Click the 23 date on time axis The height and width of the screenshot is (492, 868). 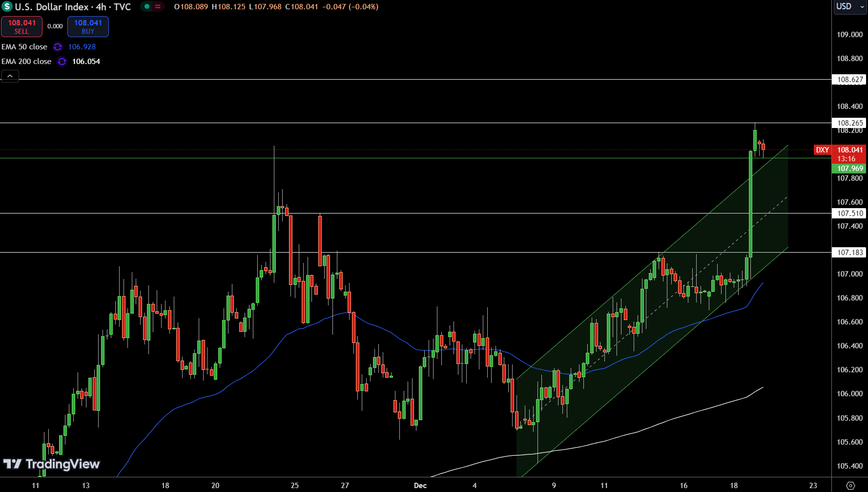[813, 486]
